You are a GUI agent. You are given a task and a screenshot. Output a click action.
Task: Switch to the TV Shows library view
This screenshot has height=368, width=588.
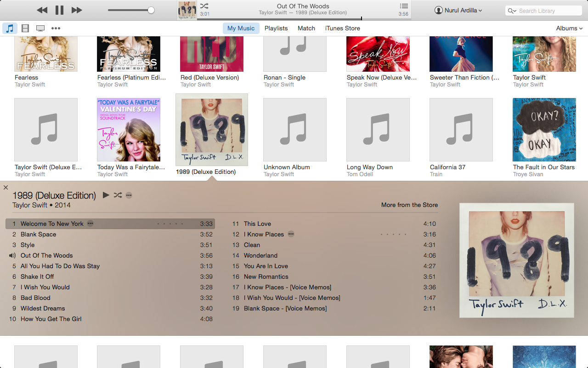[40, 28]
